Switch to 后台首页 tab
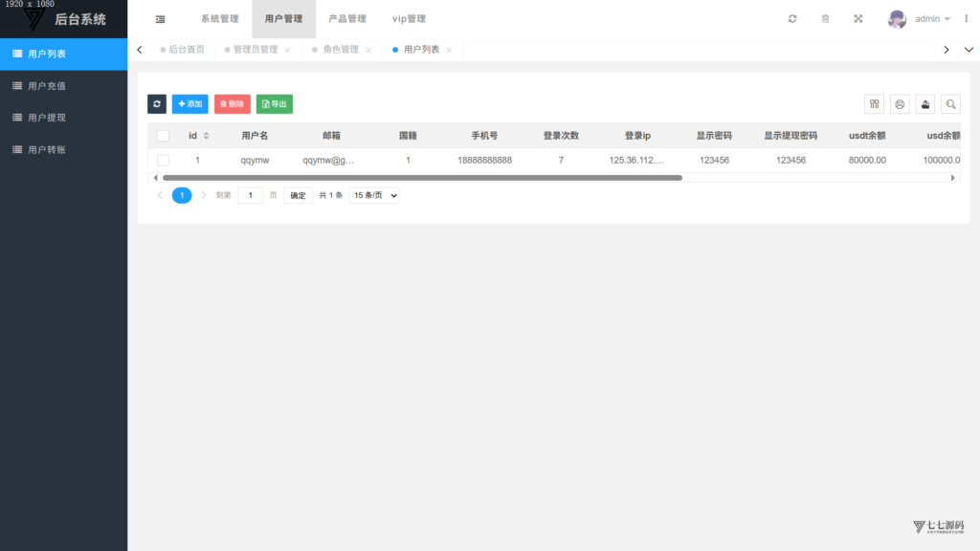Viewport: 980px width, 551px height. (183, 50)
